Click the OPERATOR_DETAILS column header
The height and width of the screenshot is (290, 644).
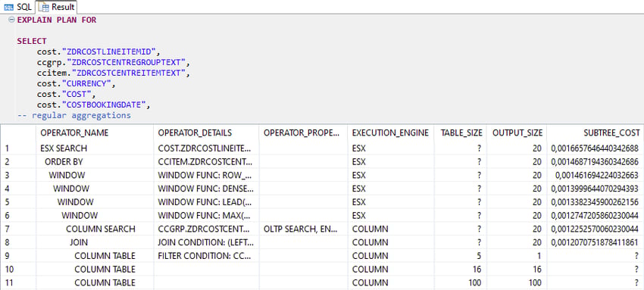195,133
